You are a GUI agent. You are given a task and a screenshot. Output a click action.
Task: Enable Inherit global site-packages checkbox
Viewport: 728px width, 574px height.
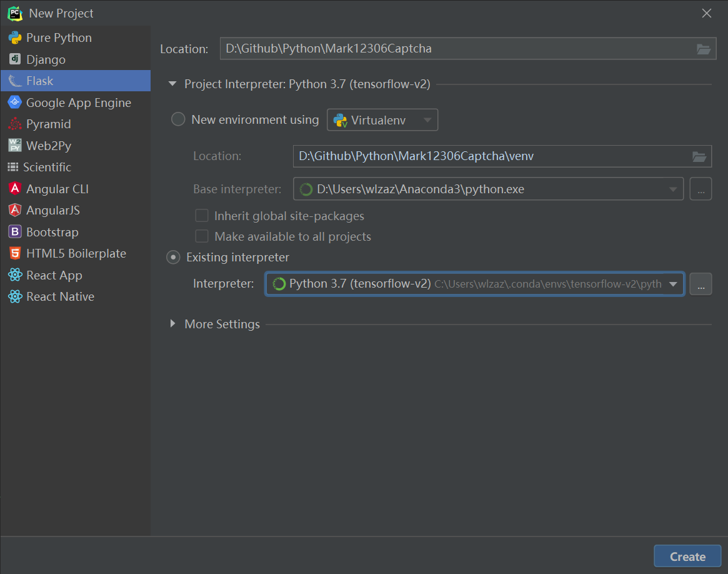point(202,216)
